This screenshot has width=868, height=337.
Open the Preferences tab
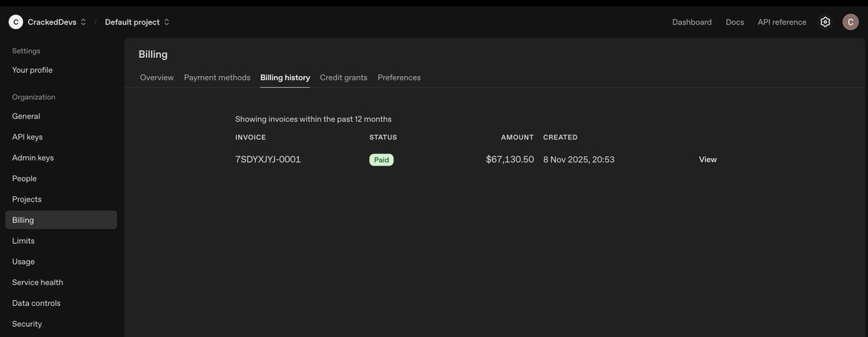[399, 77]
